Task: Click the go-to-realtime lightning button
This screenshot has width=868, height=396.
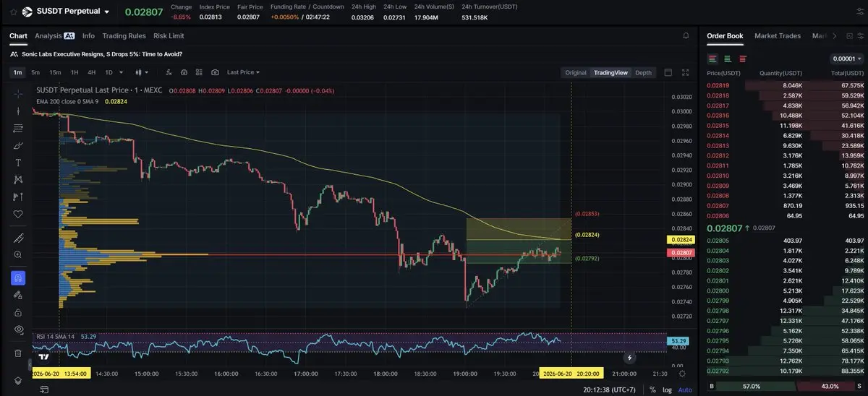Action: (x=629, y=357)
